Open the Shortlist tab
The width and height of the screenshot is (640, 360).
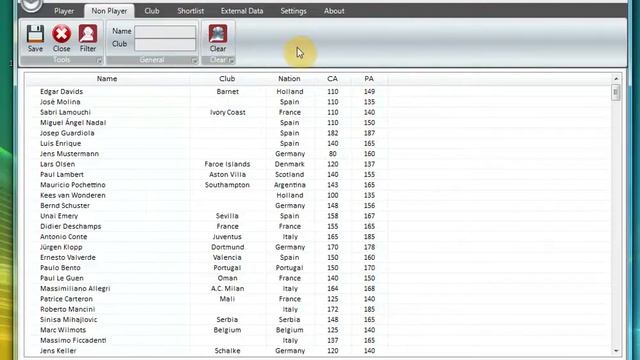pyautogui.click(x=191, y=11)
